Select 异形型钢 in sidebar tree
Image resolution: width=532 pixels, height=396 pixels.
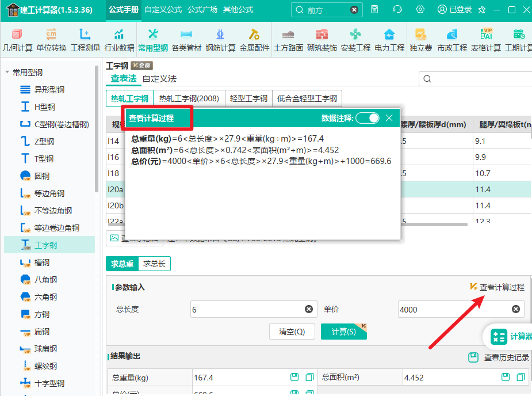tap(49, 90)
